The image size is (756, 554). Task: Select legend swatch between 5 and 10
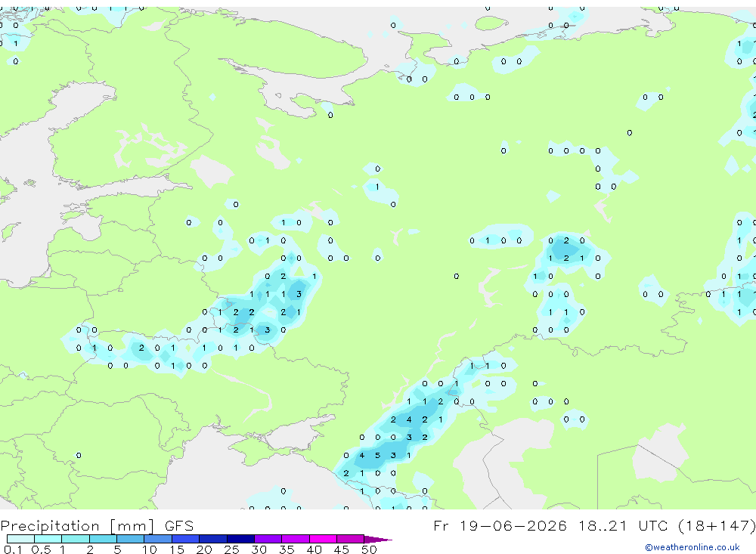[131, 539]
